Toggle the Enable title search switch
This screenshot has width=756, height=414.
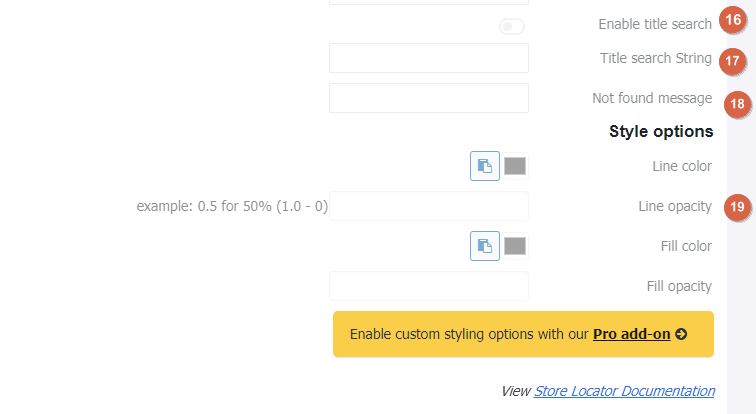click(x=512, y=27)
